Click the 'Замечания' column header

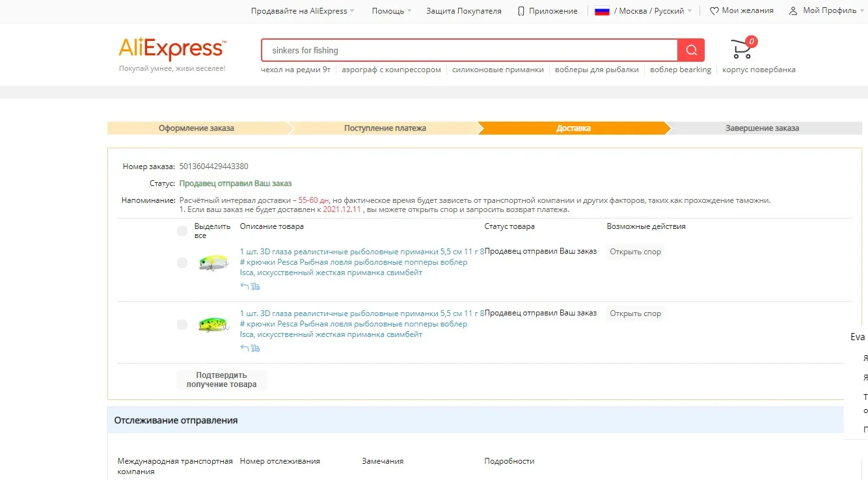pyautogui.click(x=383, y=461)
